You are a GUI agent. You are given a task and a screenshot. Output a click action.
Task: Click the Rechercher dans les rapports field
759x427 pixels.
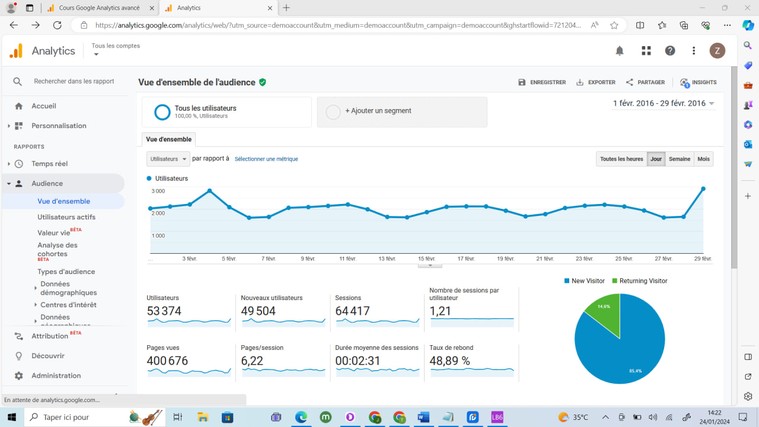74,82
